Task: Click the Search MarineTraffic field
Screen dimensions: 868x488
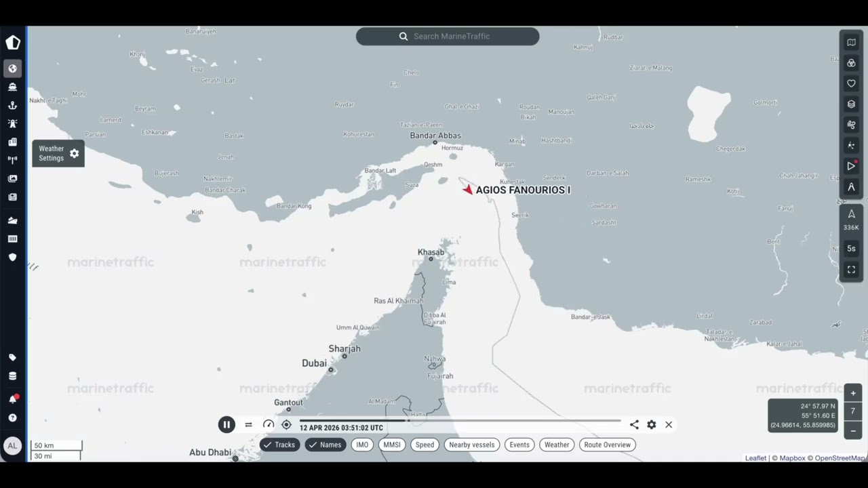Action: (x=448, y=37)
